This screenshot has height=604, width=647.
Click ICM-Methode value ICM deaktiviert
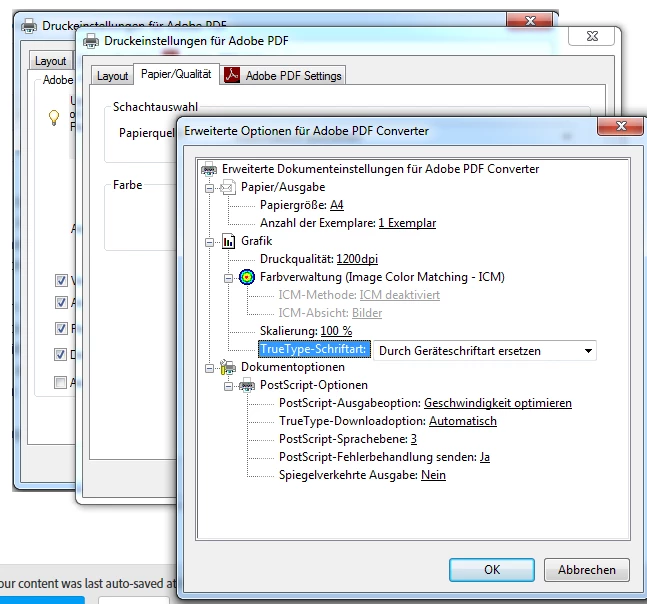pos(399,295)
